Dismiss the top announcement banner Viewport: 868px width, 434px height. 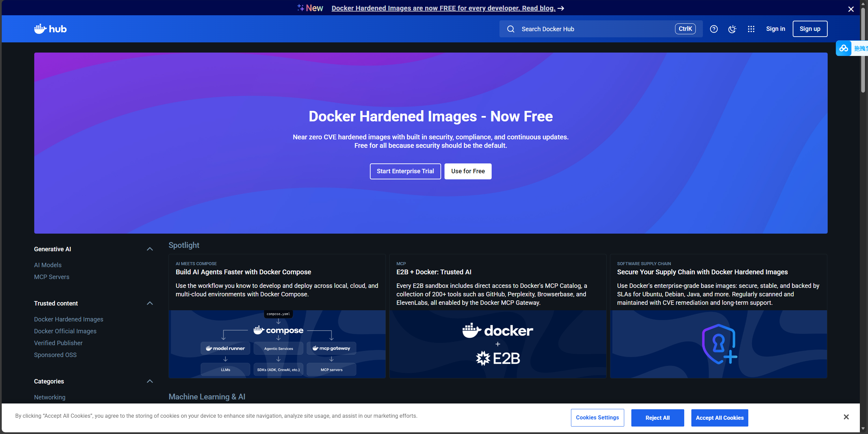point(851,9)
